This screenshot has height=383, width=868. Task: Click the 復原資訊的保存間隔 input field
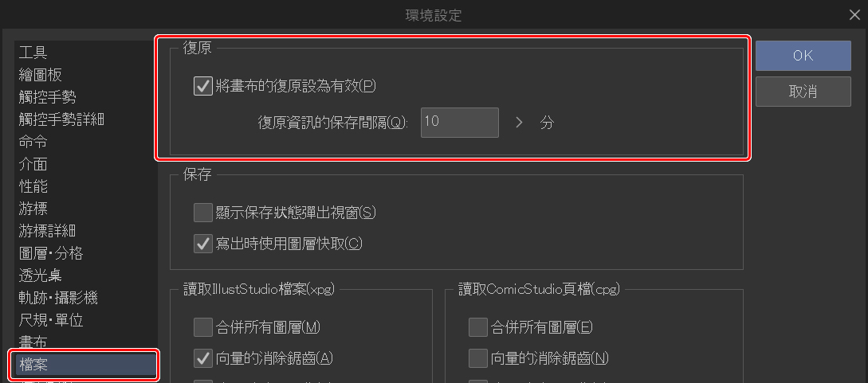[x=459, y=123]
